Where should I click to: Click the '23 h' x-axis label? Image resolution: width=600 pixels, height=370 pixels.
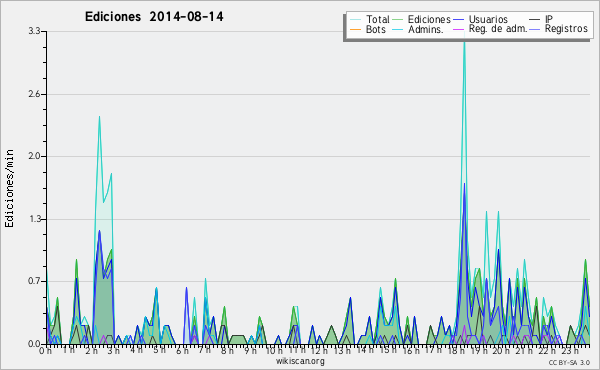tap(570, 350)
